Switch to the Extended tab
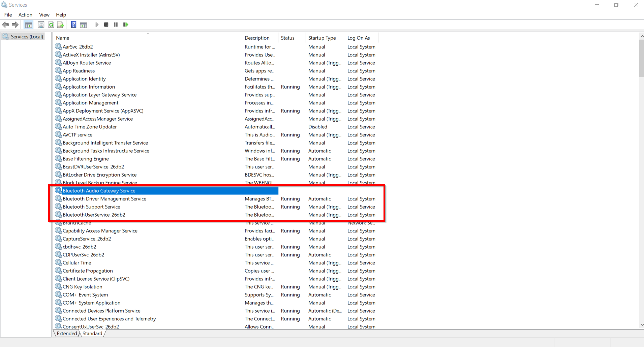This screenshot has height=347, width=644. [66, 333]
